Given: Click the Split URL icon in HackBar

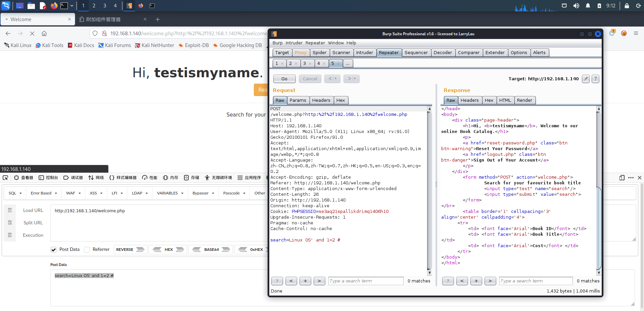Looking at the screenshot, I should [10, 223].
